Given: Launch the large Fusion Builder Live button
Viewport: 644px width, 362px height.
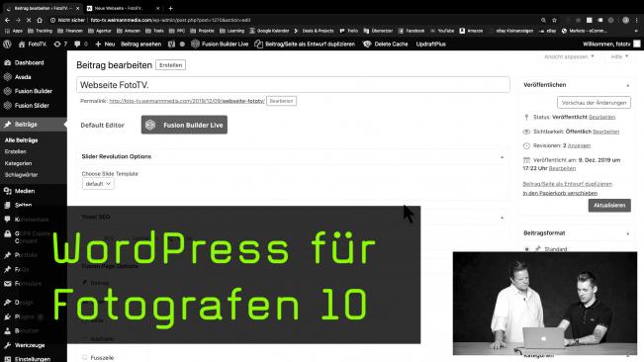Looking at the screenshot, I should point(184,125).
